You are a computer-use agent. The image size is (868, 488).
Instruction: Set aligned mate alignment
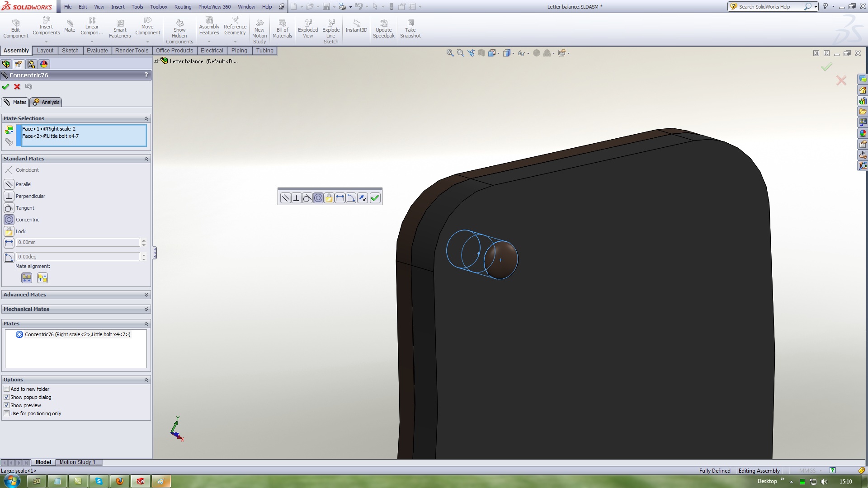(27, 278)
